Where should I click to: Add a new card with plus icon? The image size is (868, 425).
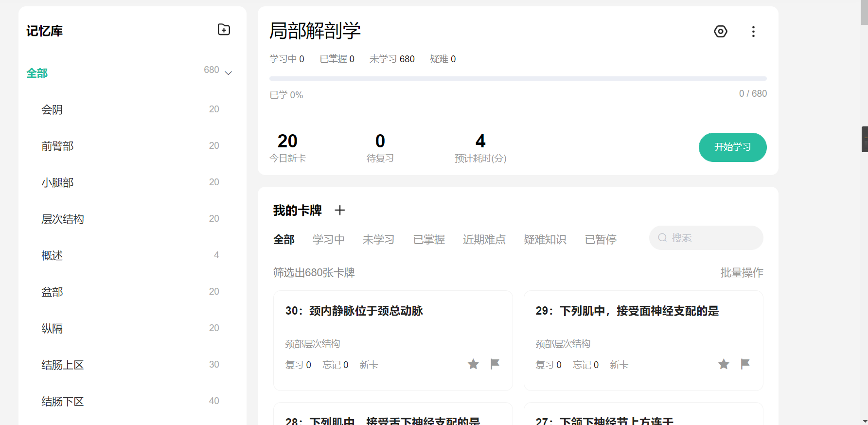point(340,210)
